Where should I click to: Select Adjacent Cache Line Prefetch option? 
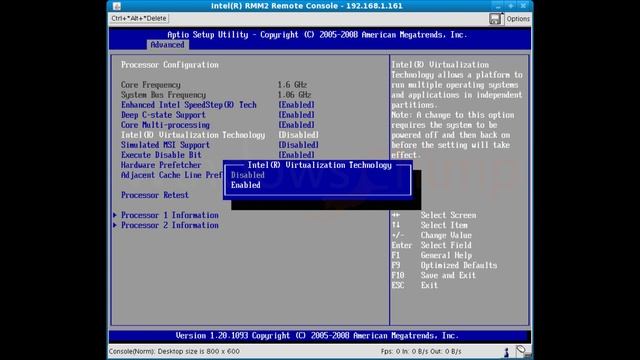[172, 175]
